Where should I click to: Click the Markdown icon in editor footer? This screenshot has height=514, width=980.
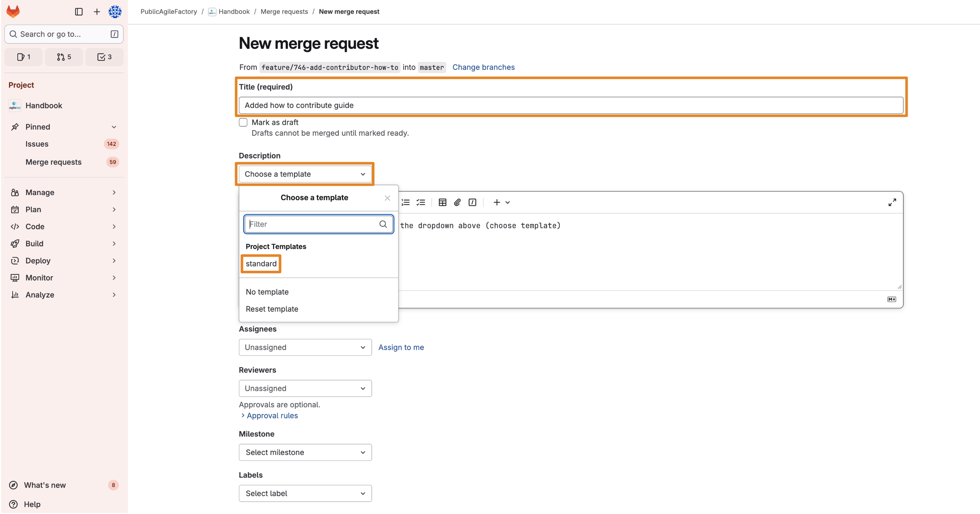[x=891, y=299]
